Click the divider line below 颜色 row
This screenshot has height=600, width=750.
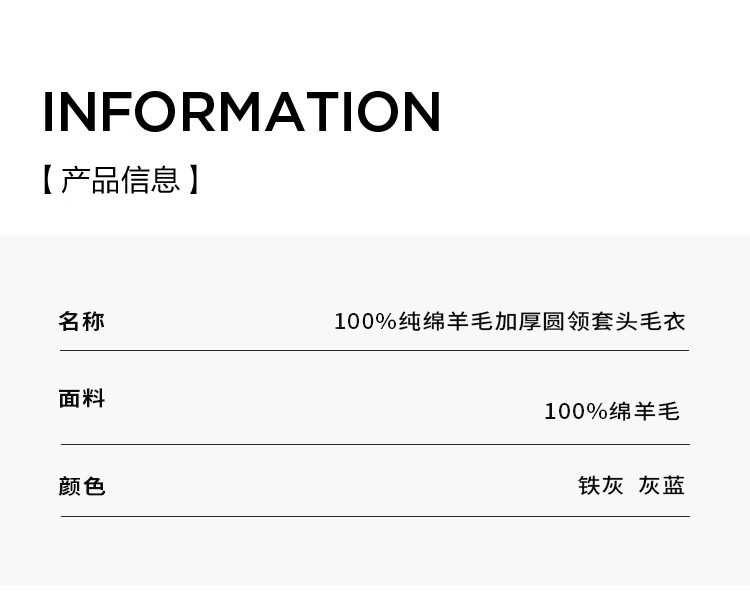coord(374,516)
